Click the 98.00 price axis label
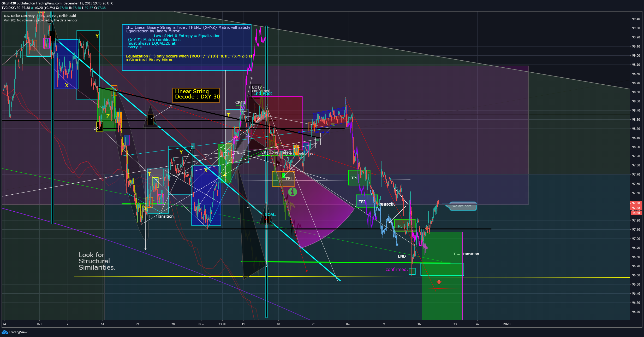The image size is (644, 337). click(636, 147)
